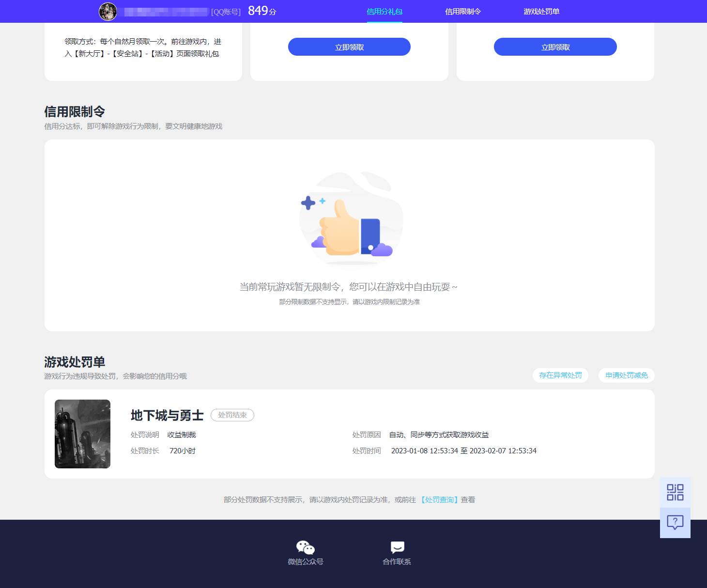Open the 游戏处罚单 tab
707x588 pixels.
tap(541, 11)
